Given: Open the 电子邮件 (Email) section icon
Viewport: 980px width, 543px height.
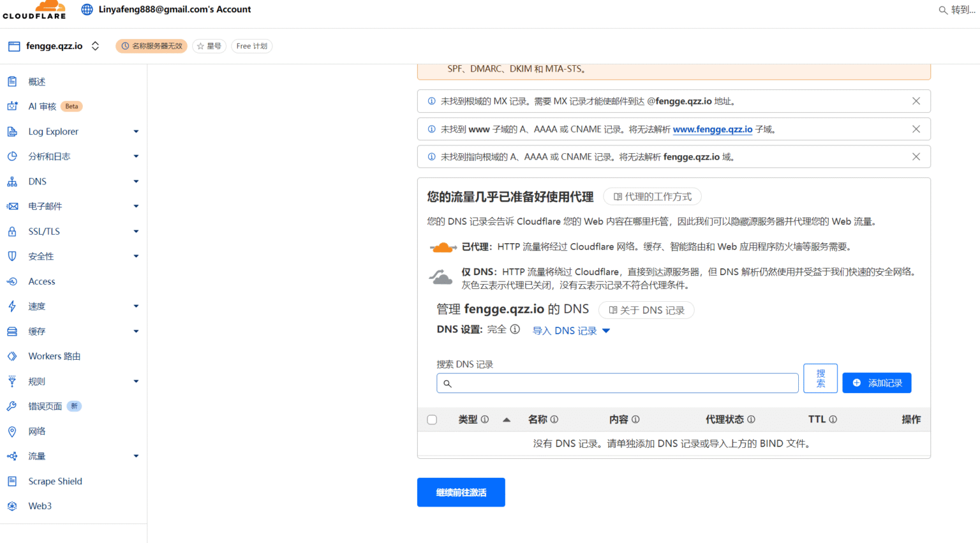Looking at the screenshot, I should pos(14,206).
